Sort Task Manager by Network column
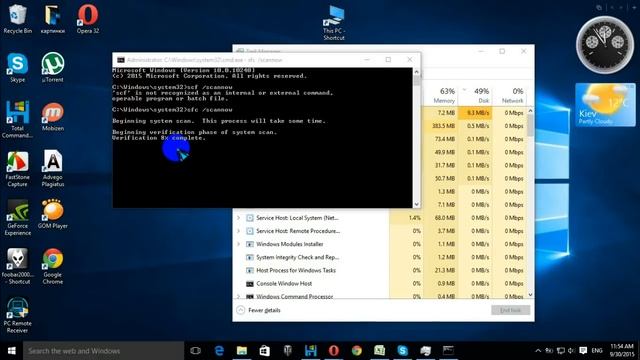Screen dimensions: 640x360 [510, 96]
